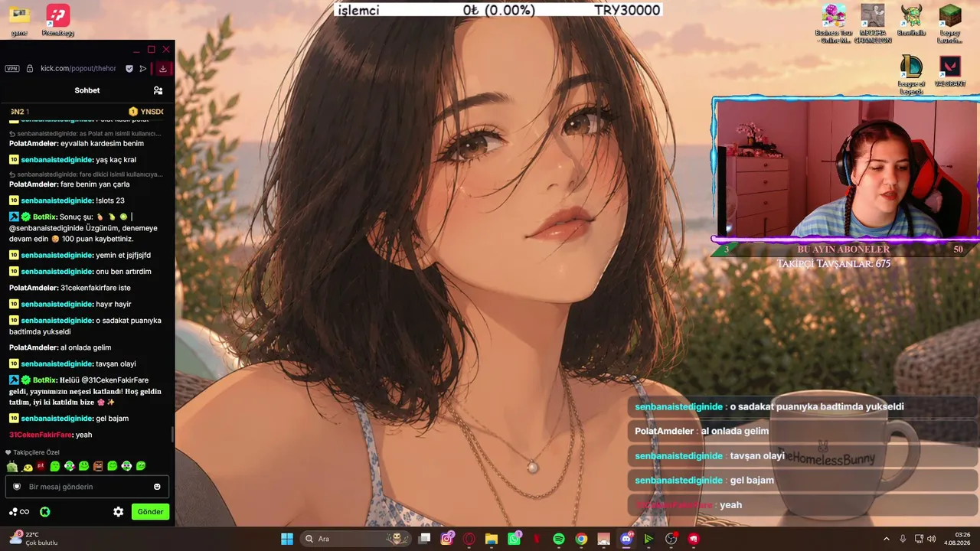Click username 31CekenFakirFare in Kick chat
The width and height of the screenshot is (980, 551).
pos(41,435)
